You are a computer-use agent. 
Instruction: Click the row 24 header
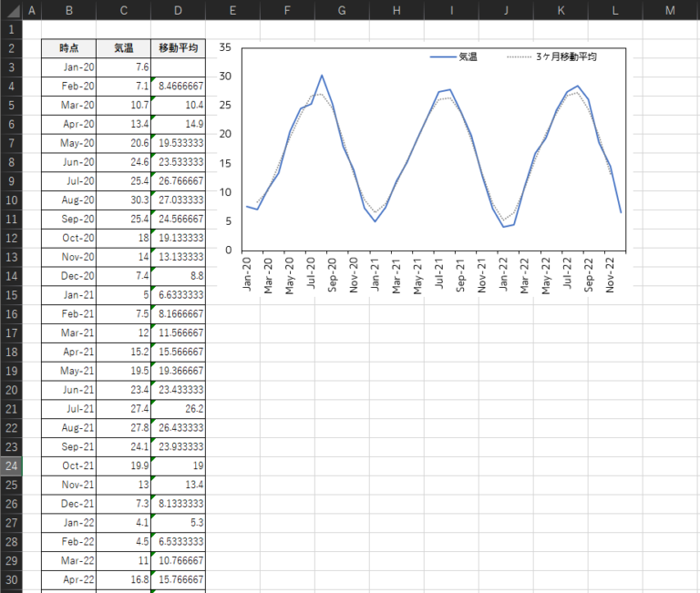pos(9,465)
